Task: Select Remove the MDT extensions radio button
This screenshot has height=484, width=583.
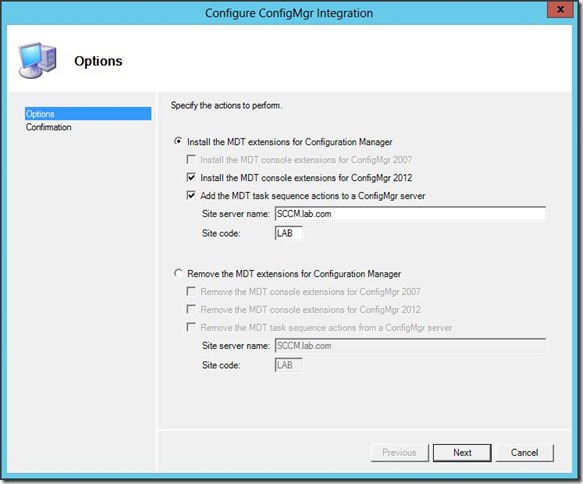Action: 178,274
